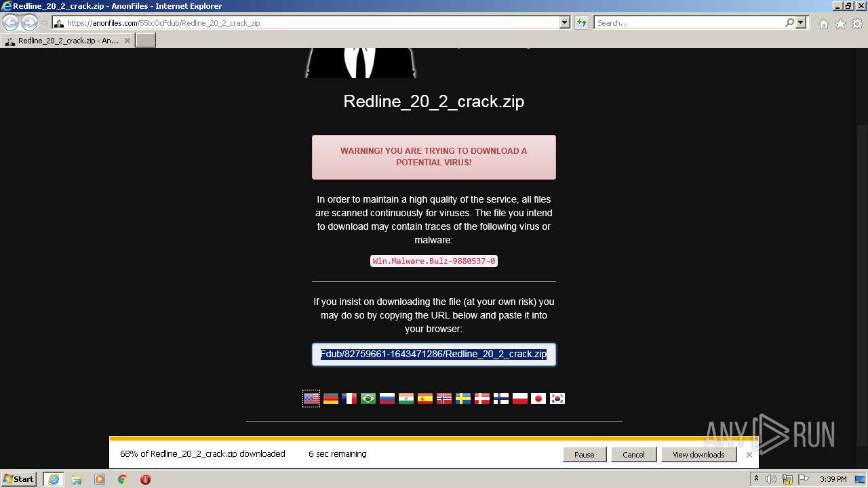Expand the recent pages dropdown arrow
The image size is (868, 488).
tap(44, 23)
